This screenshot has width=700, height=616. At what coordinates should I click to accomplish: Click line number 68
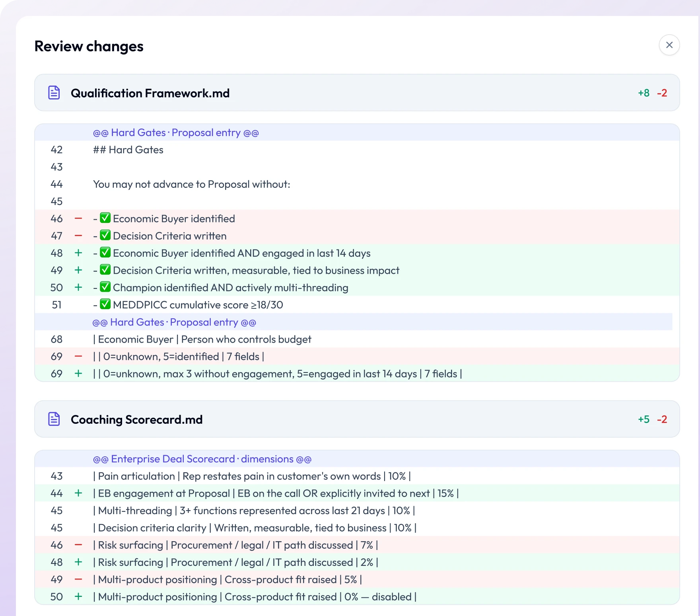pos(56,339)
